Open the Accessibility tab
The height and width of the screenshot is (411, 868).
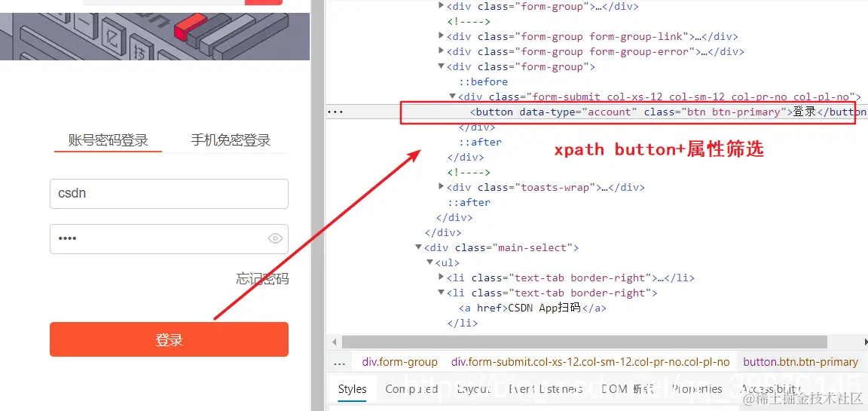(771, 389)
